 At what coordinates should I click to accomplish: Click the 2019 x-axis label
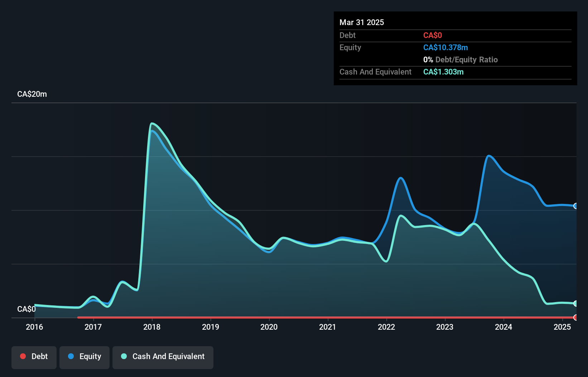(x=211, y=327)
